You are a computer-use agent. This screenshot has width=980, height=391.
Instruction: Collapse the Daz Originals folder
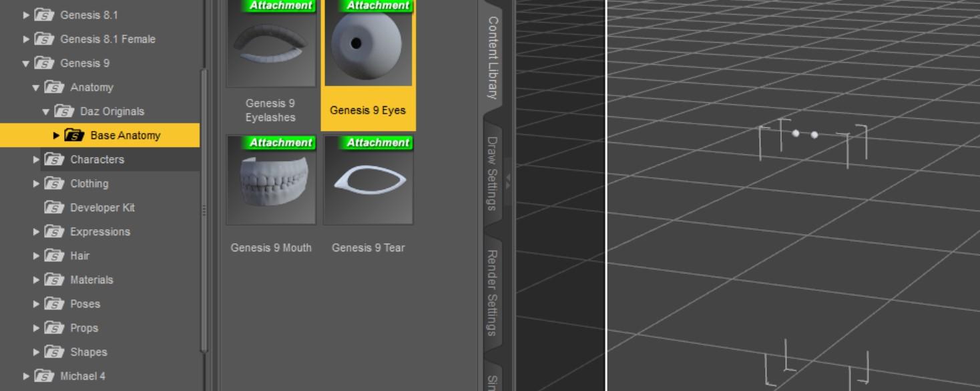tap(46, 112)
